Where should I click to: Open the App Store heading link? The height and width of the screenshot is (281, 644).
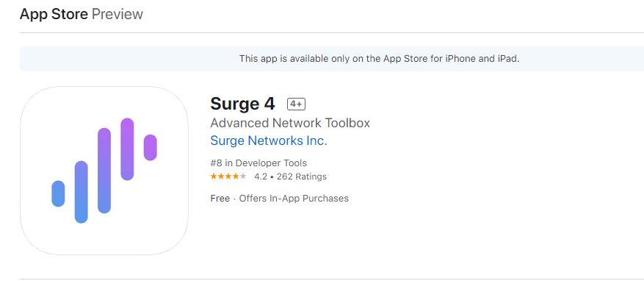[x=54, y=14]
